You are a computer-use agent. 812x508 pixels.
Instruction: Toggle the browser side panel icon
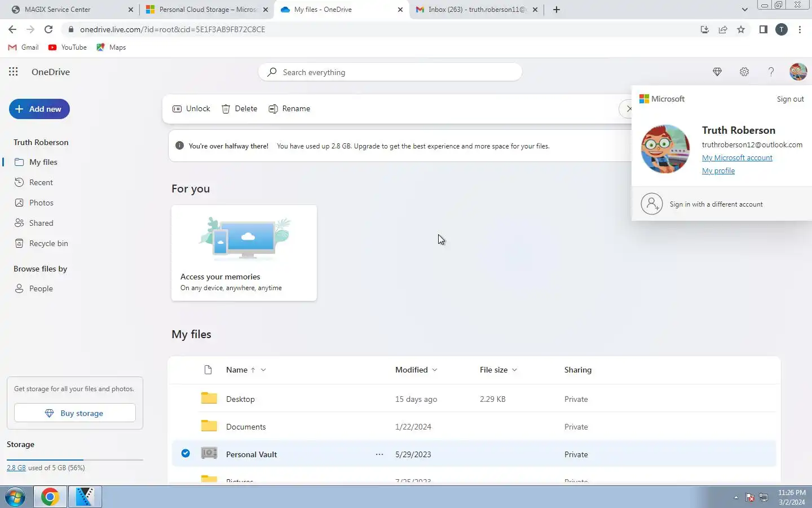pos(763,29)
